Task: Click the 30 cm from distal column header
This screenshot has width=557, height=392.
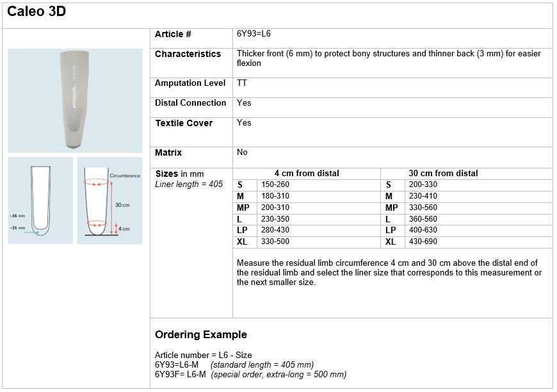Action: pyautogui.click(x=443, y=174)
